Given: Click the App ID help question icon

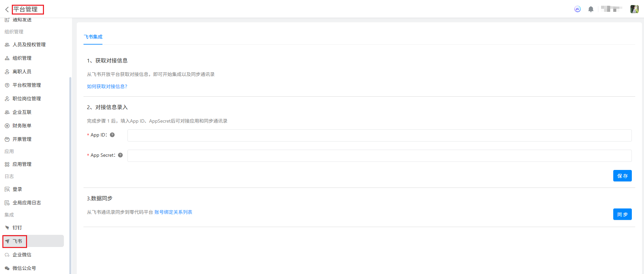Looking at the screenshot, I should pos(112,135).
